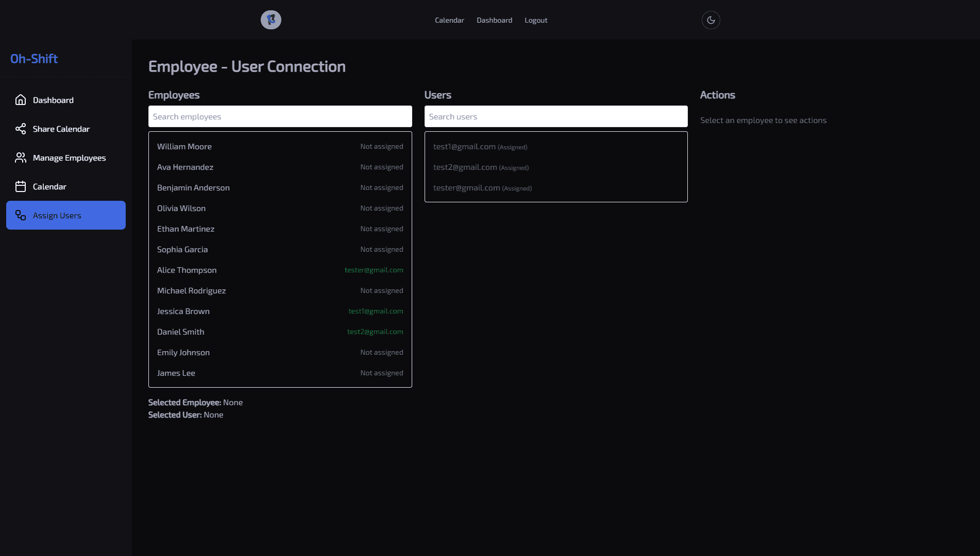Switch theme using the crescent moon button
The image size is (980, 556).
tap(711, 20)
